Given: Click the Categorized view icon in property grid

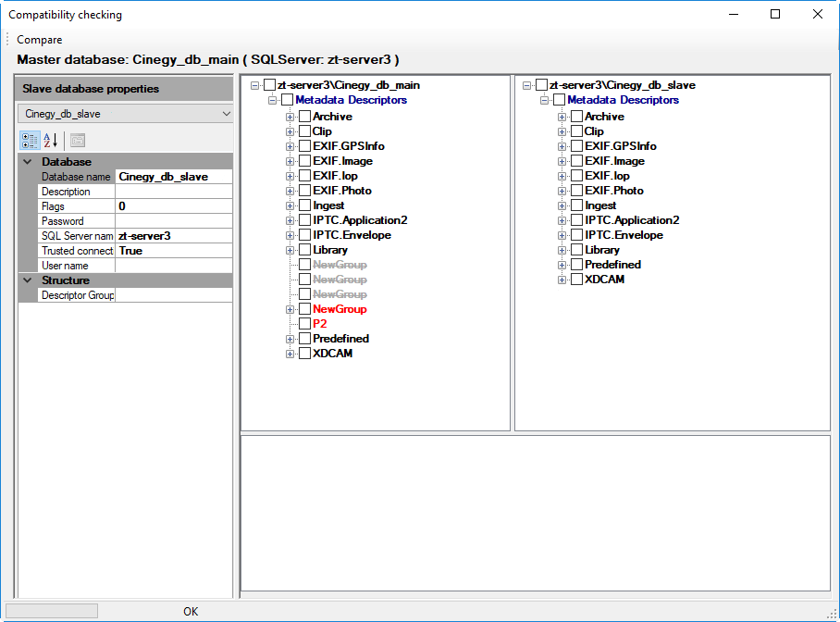Looking at the screenshot, I should (x=30, y=141).
